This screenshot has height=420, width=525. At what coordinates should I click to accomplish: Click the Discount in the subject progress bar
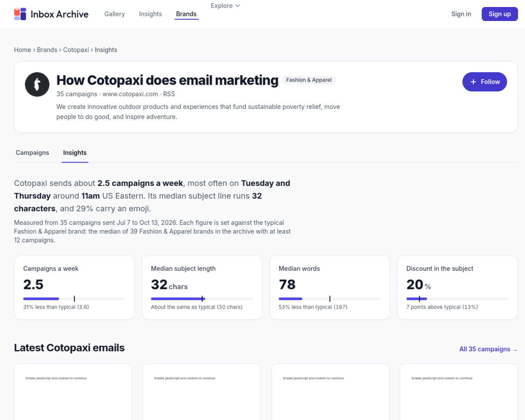tap(457, 299)
